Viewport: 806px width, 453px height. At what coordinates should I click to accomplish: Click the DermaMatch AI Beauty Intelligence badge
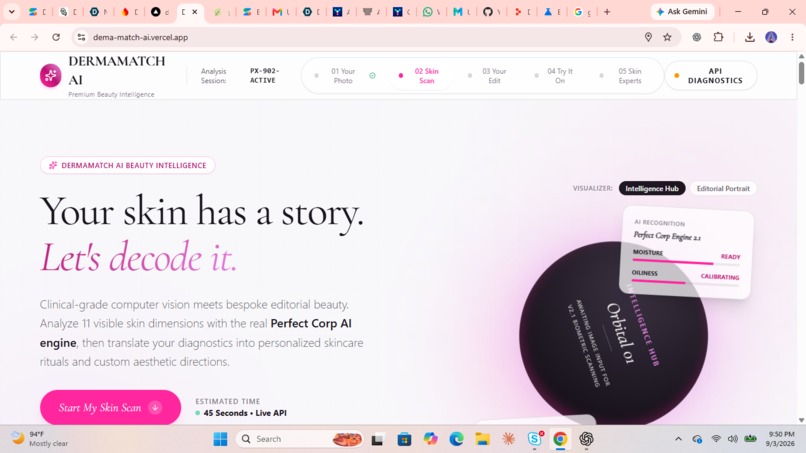127,165
